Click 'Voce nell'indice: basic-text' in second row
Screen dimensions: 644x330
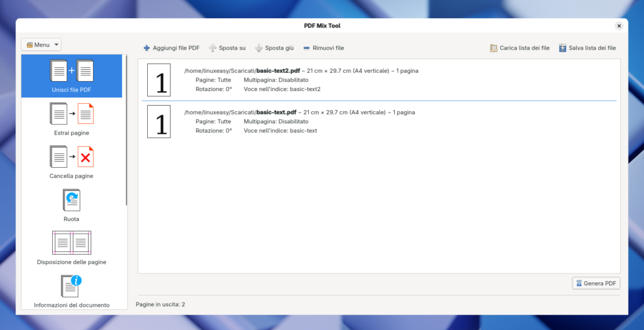[280, 131]
